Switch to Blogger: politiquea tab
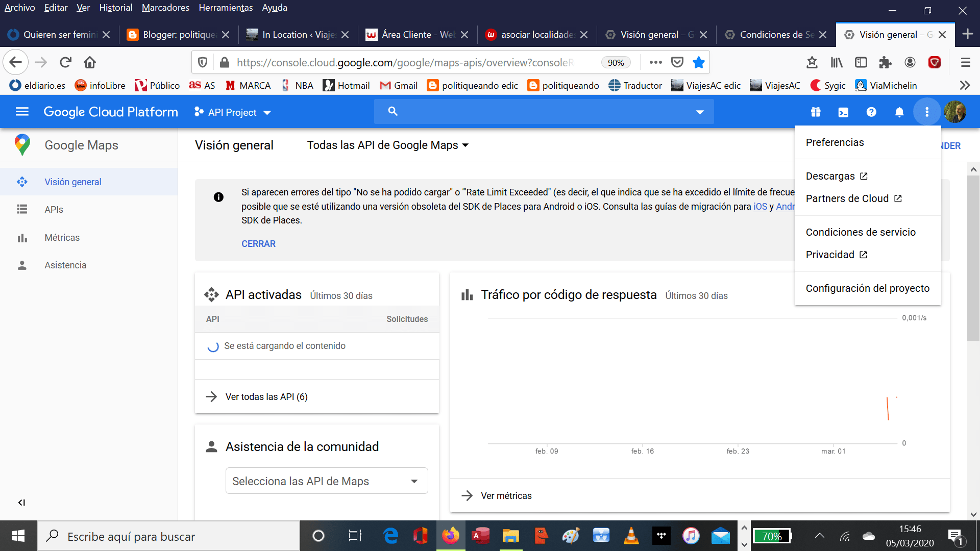This screenshot has width=980, height=551. (179, 35)
